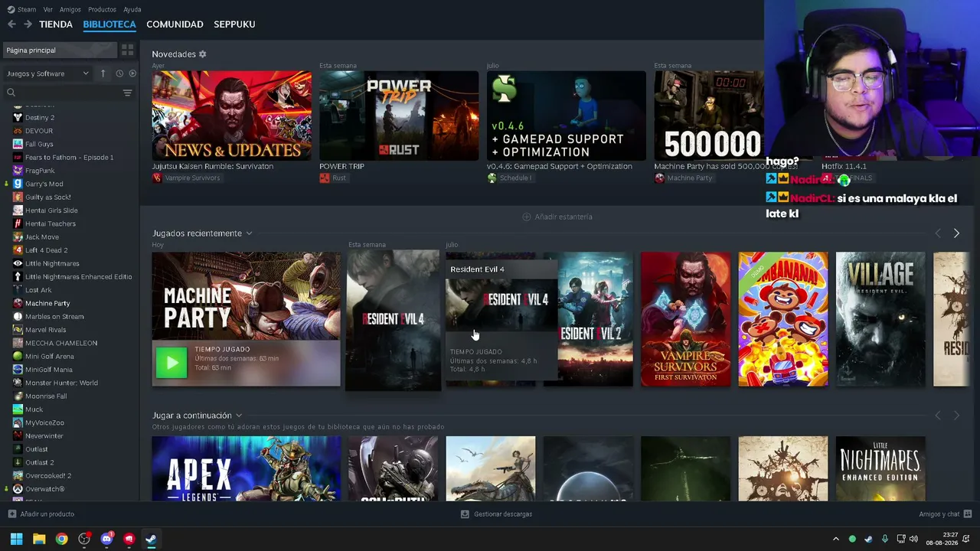
Task: Expand the Jugar a continuación shelf dropdown
Action: (239, 416)
